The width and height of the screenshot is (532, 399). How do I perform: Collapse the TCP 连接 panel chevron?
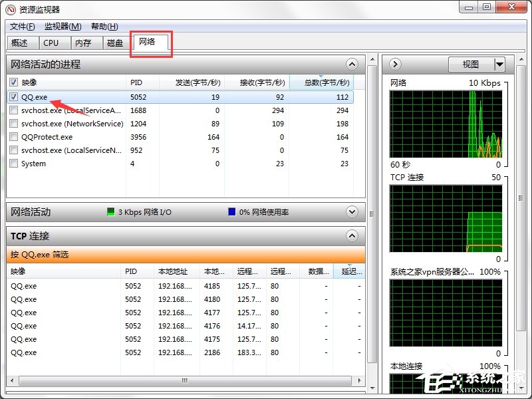pos(352,235)
